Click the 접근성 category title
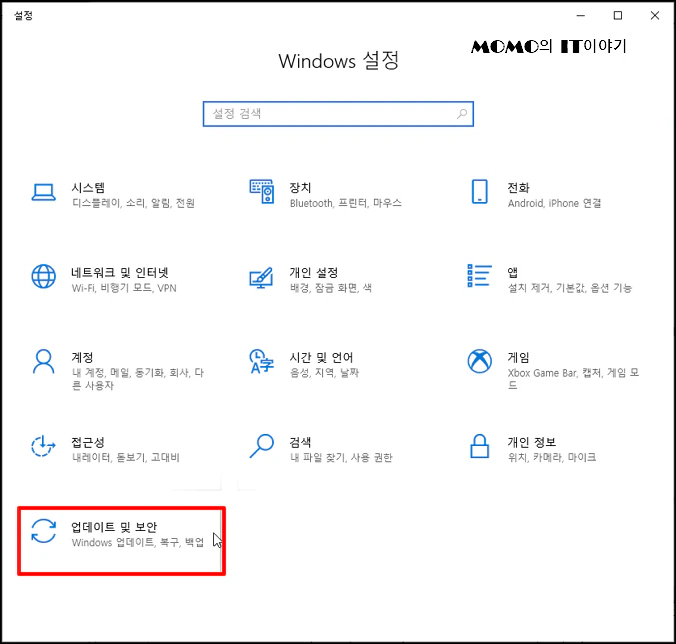Viewport: 676px width, 644px height. point(88,442)
